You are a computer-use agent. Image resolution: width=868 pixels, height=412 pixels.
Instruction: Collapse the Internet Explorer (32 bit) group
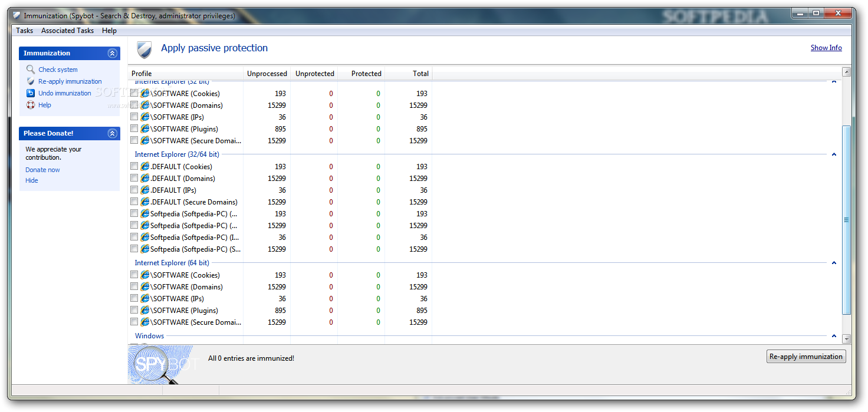coord(834,83)
